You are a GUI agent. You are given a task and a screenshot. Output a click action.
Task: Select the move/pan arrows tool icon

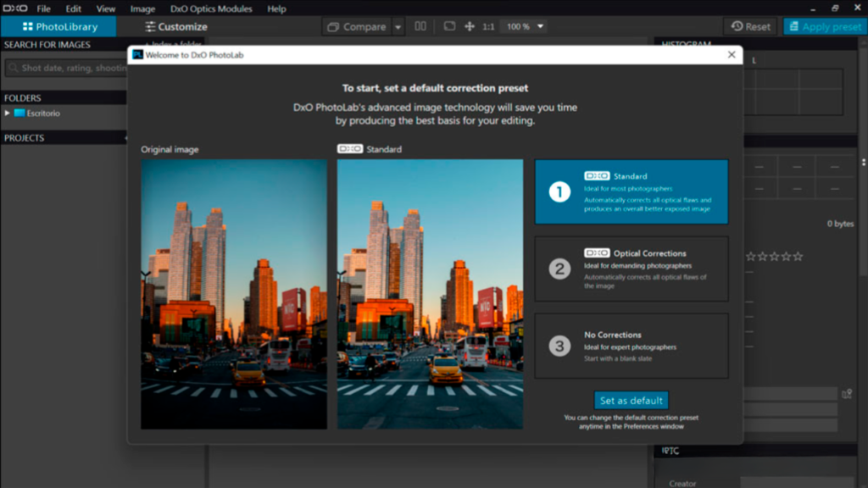coord(470,26)
